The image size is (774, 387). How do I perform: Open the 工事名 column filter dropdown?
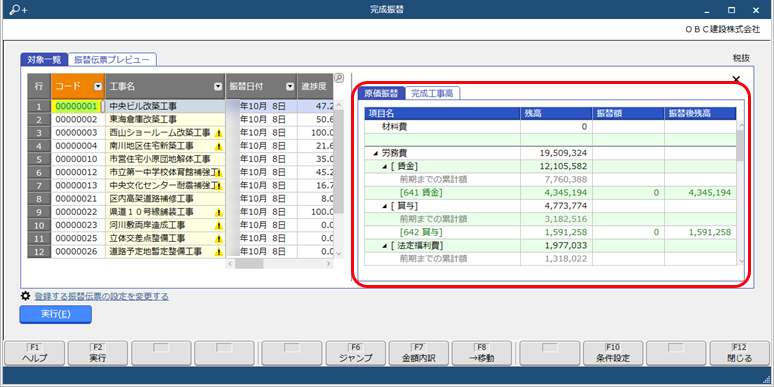point(218,86)
